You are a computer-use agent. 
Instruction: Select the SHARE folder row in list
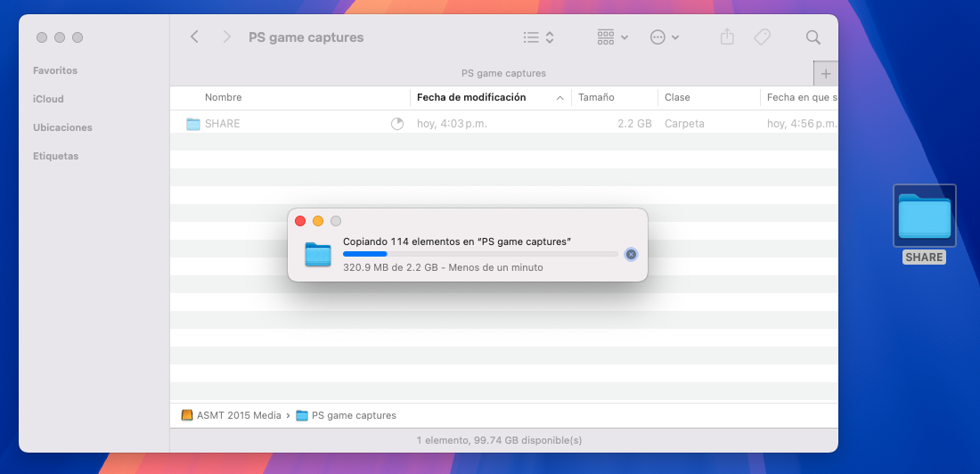[x=503, y=124]
